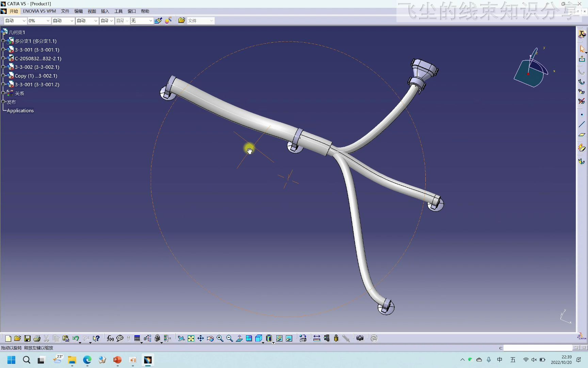588x368 pixels.
Task: Click Applications in the specification tree
Action: (20, 110)
